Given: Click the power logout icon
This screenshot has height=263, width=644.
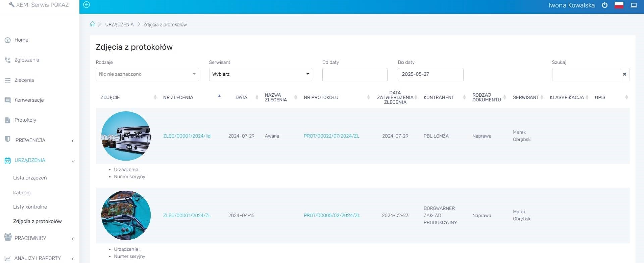Looking at the screenshot, I should click(x=605, y=5).
